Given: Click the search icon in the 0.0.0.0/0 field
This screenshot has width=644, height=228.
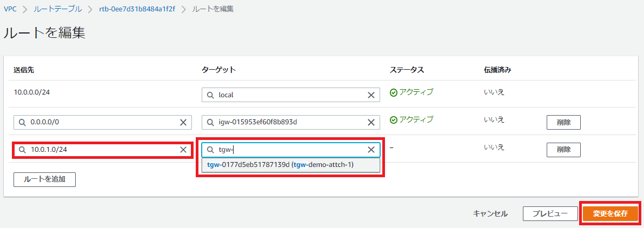Looking at the screenshot, I should click(22, 122).
